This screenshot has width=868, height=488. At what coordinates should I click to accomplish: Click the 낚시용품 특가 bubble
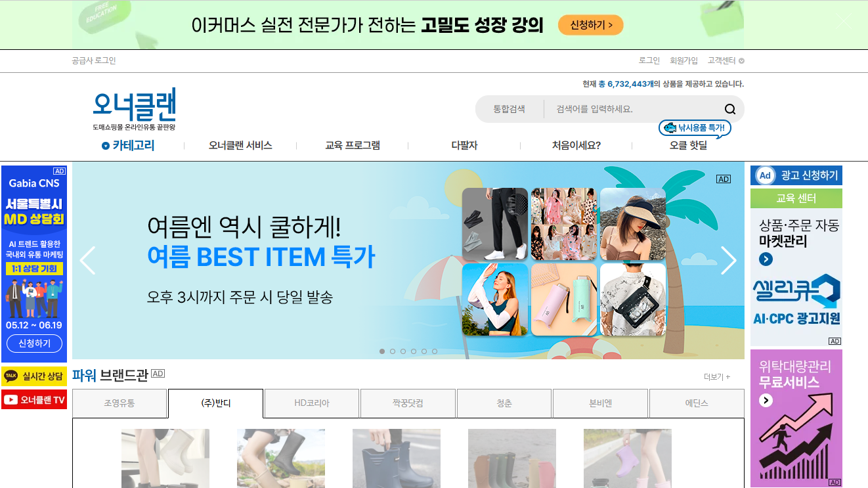pyautogui.click(x=695, y=128)
